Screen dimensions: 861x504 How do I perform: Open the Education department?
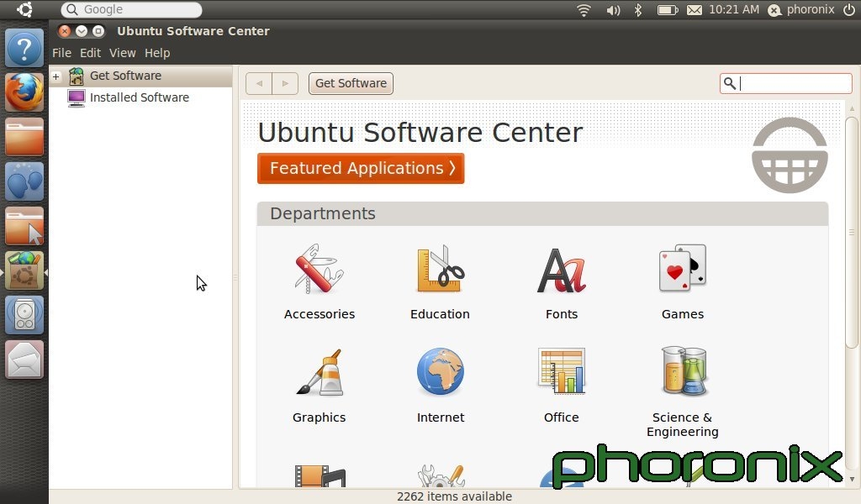(x=440, y=282)
